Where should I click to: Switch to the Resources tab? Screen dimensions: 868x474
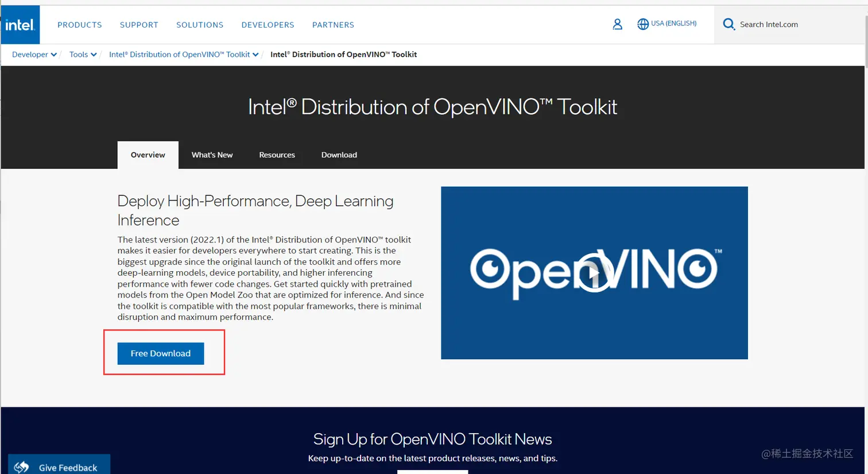pyautogui.click(x=277, y=155)
